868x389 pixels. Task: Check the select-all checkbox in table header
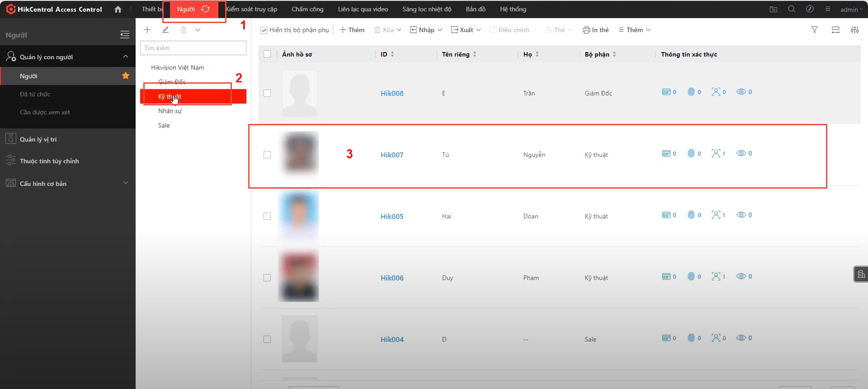[267, 54]
